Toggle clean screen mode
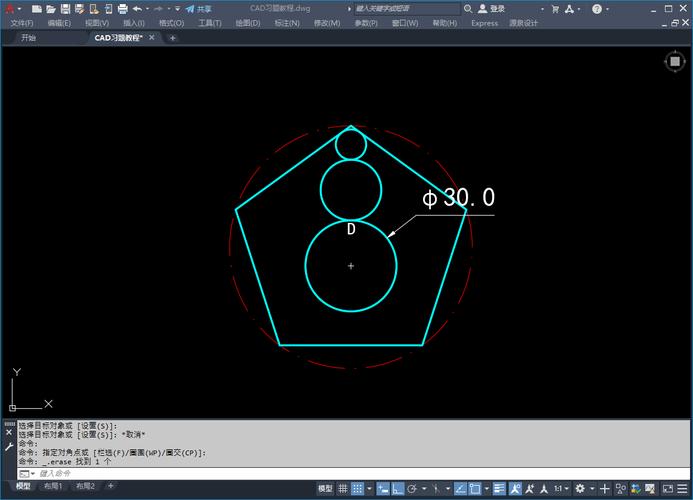The width and height of the screenshot is (693, 500). point(668,489)
